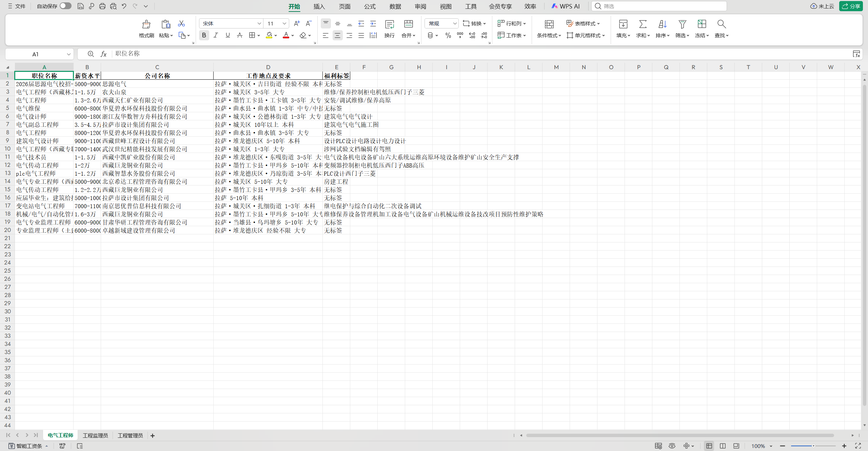This screenshot has height=451, width=868.
Task: Toggle top vertical alignment
Action: pyautogui.click(x=325, y=23)
